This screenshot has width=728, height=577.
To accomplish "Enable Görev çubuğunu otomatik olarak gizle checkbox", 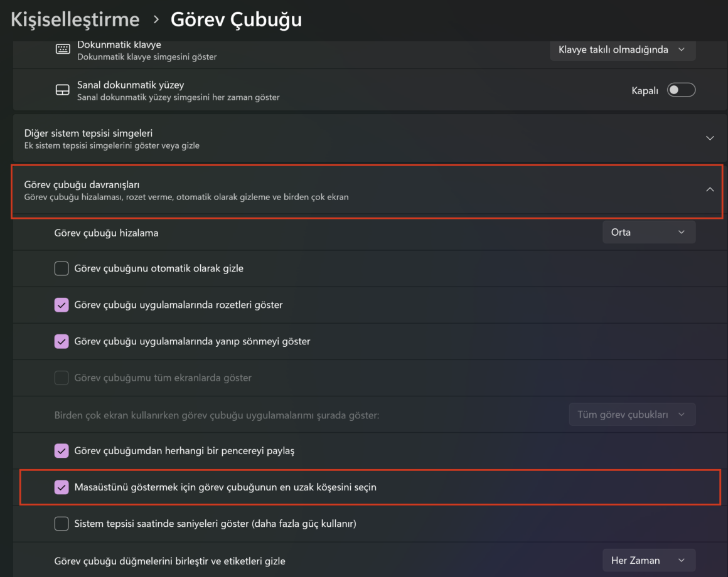I will tap(62, 268).
